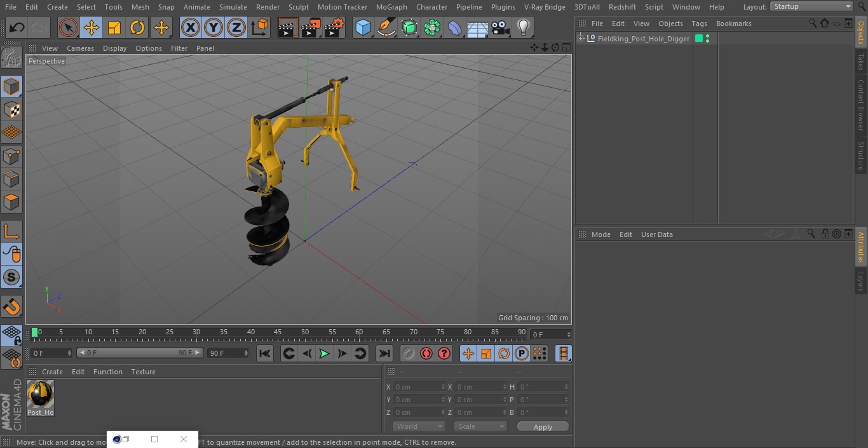This screenshot has height=448, width=868.
Task: Open Objects panel Tags menu
Action: (699, 24)
